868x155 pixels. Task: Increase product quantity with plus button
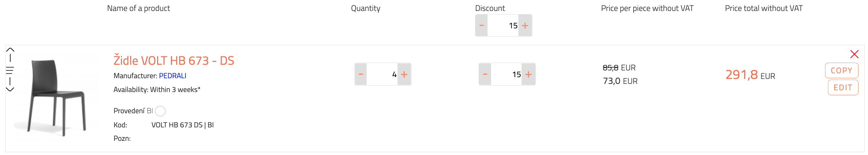click(404, 74)
